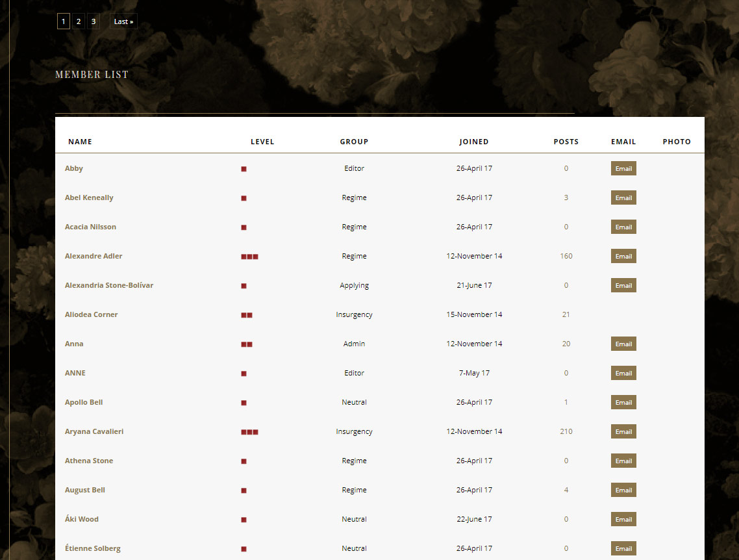This screenshot has width=739, height=560.
Task: Email Apollo Bell
Action: pyautogui.click(x=623, y=402)
